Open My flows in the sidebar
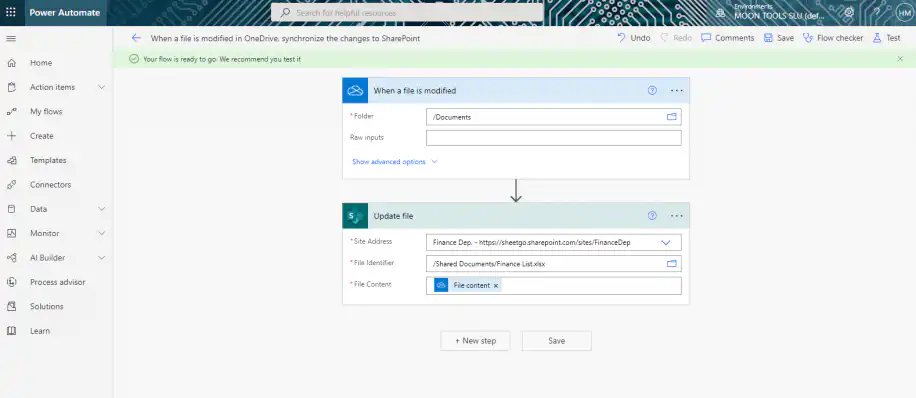Image resolution: width=916 pixels, height=398 pixels. (x=46, y=112)
